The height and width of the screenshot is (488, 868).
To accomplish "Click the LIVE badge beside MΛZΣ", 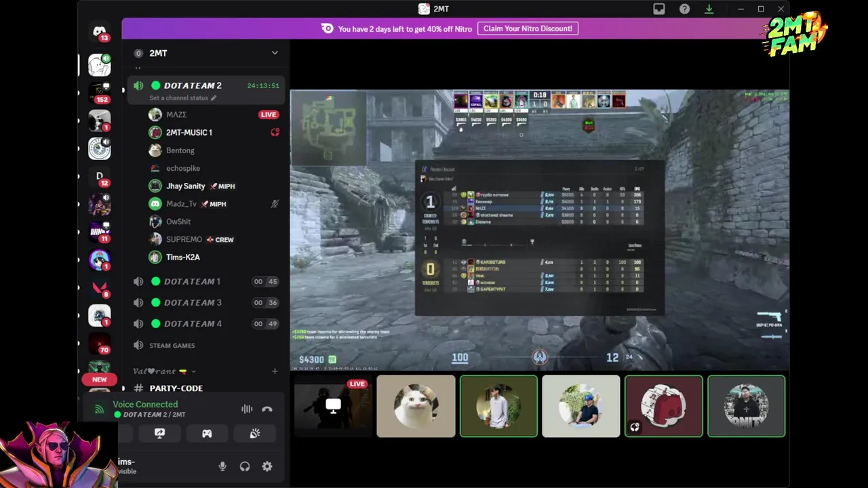I will 269,115.
